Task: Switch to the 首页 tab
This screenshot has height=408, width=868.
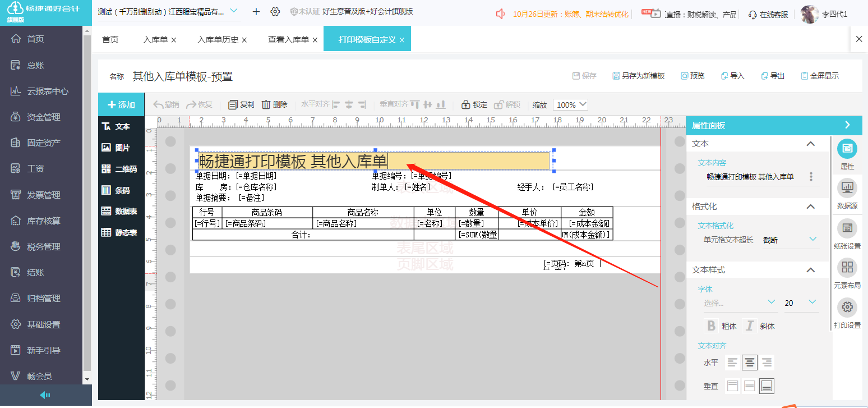Action: (110, 39)
